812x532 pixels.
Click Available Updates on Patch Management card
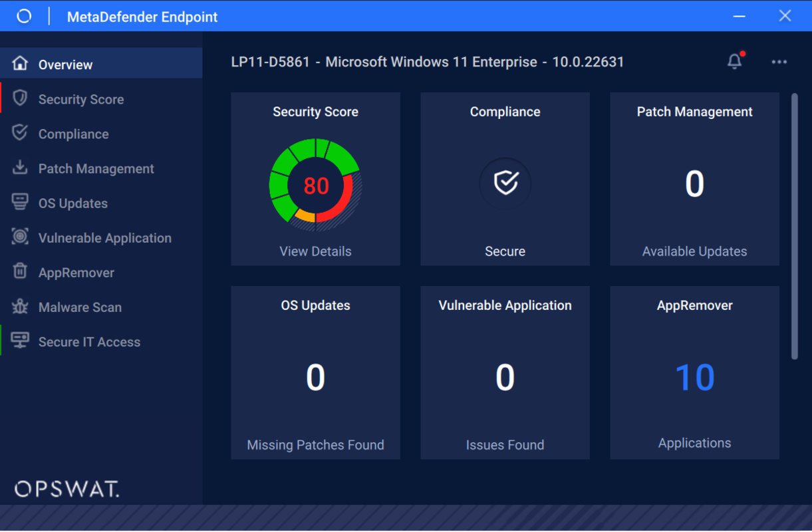pyautogui.click(x=694, y=251)
